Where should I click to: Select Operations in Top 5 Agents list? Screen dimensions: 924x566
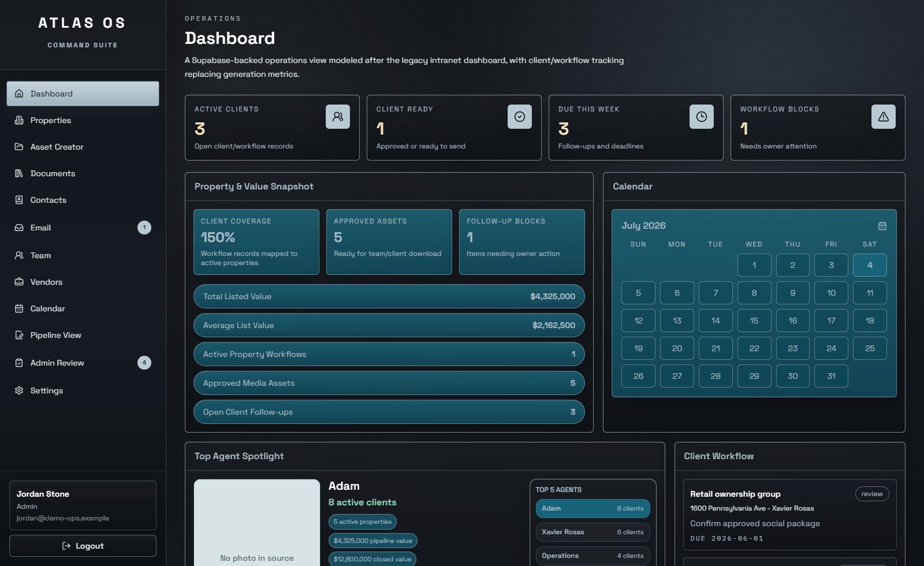coord(593,556)
